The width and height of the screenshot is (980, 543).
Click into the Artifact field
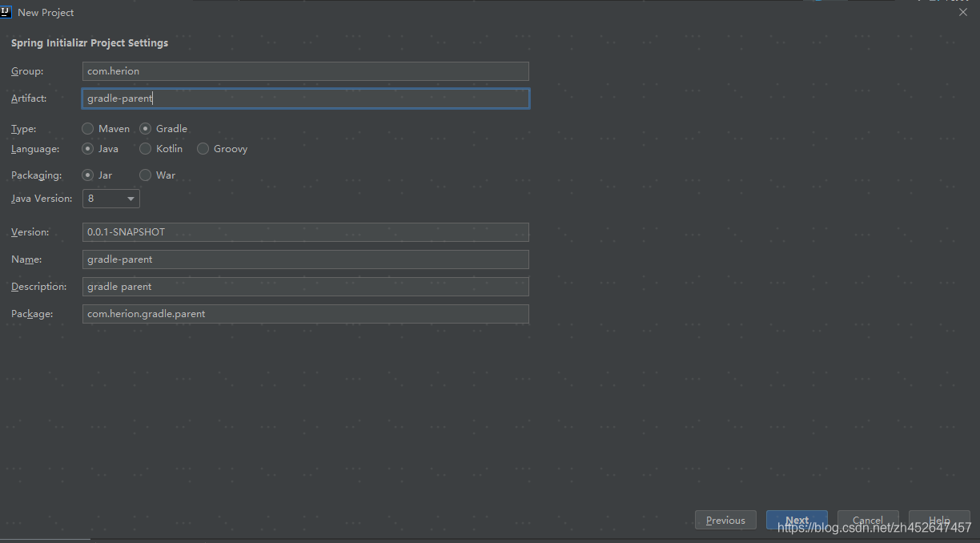click(x=305, y=98)
